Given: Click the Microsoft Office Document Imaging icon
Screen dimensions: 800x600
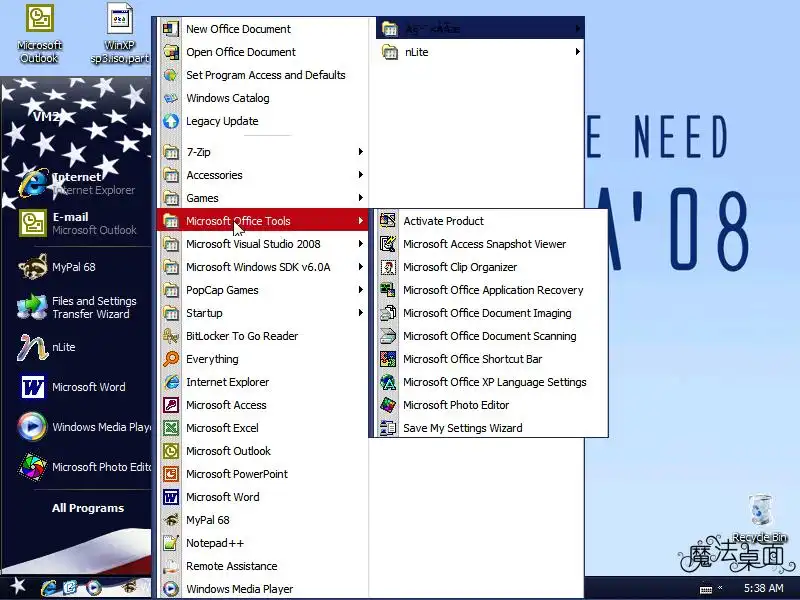Looking at the screenshot, I should tap(388, 313).
